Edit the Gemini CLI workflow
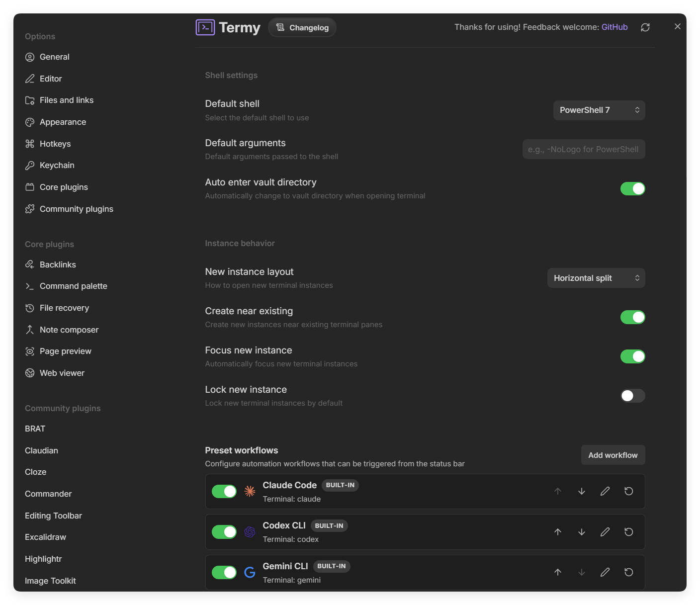Viewport: 700px width, 605px height. click(x=605, y=572)
